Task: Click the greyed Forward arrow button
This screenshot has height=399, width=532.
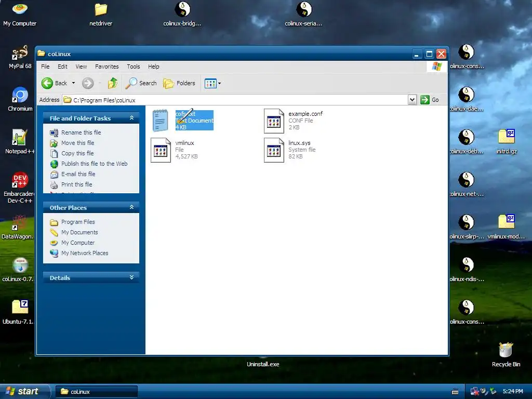Action: [x=87, y=83]
